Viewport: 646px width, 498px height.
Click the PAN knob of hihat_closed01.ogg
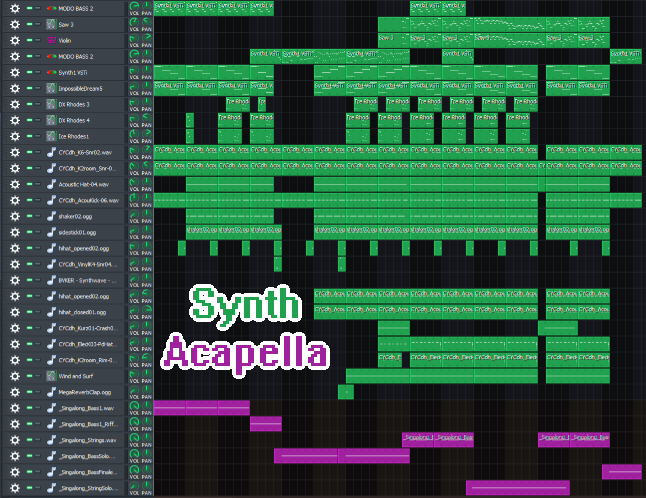147,310
